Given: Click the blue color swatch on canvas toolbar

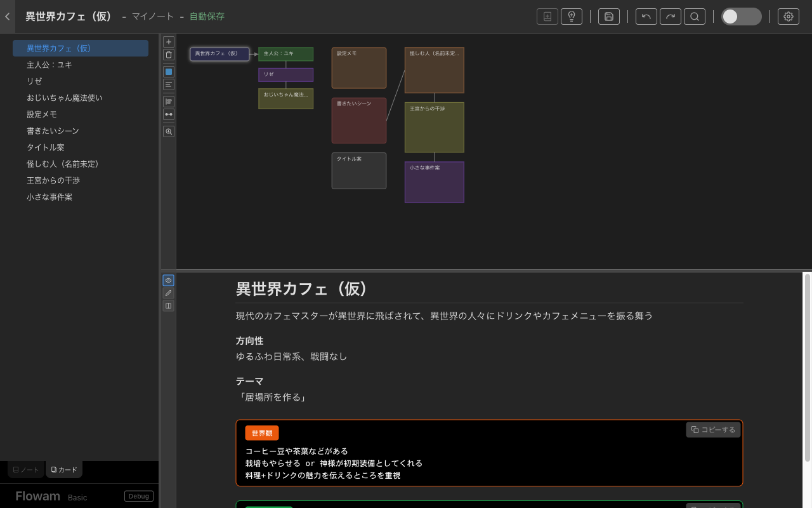Looking at the screenshot, I should click(168, 71).
